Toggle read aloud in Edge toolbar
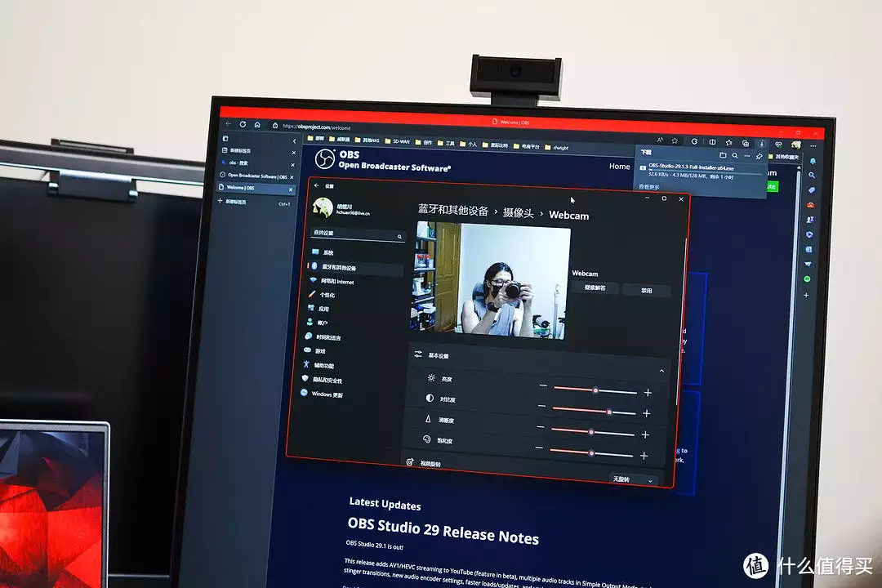Image resolution: width=882 pixels, height=588 pixels. pos(660,140)
